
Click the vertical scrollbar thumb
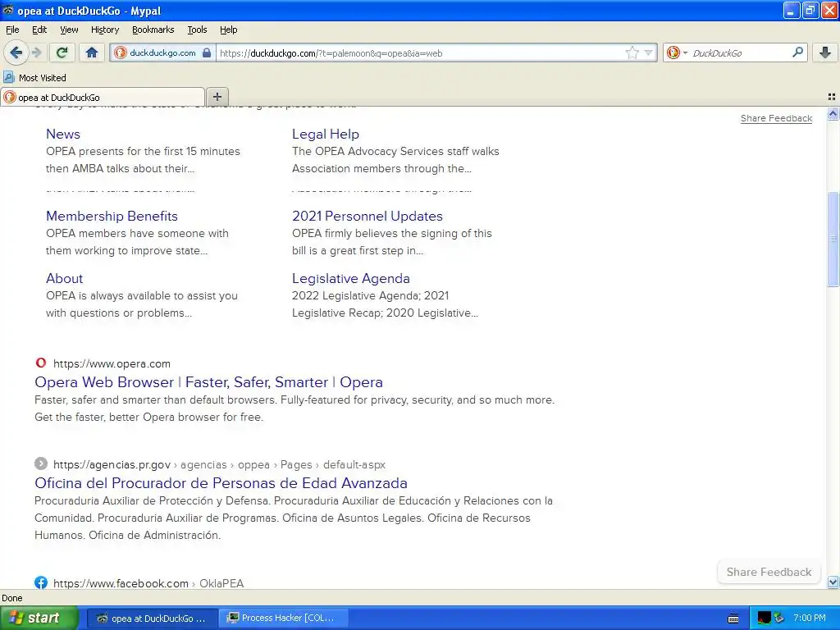[x=833, y=239]
